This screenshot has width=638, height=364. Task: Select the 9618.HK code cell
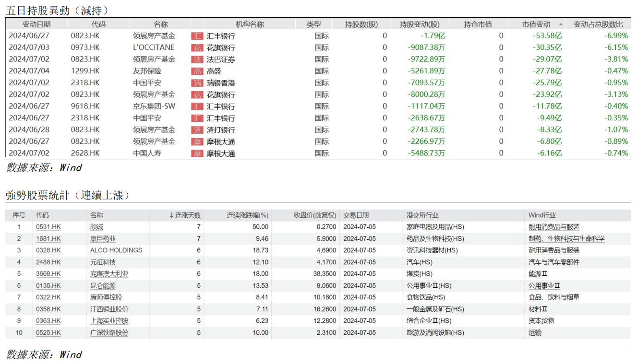coord(85,106)
